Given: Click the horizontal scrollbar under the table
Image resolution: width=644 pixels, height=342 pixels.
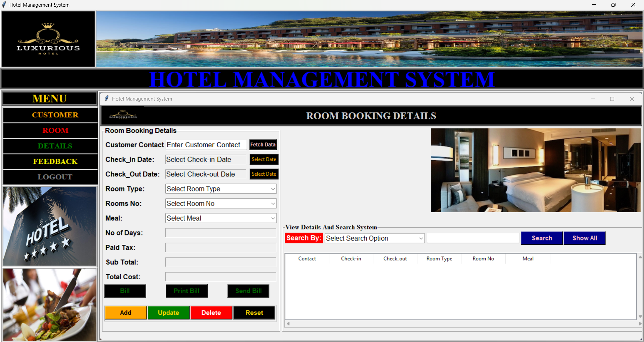Looking at the screenshot, I should (x=463, y=324).
